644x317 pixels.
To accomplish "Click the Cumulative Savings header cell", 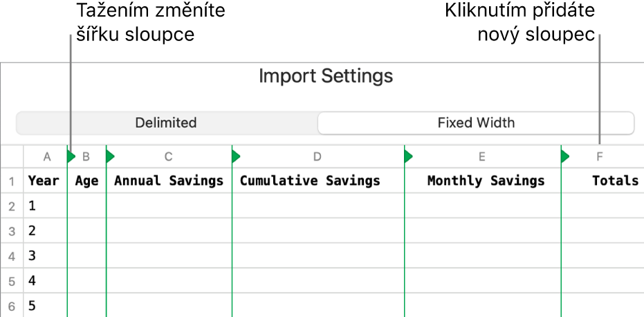I will coord(310,181).
